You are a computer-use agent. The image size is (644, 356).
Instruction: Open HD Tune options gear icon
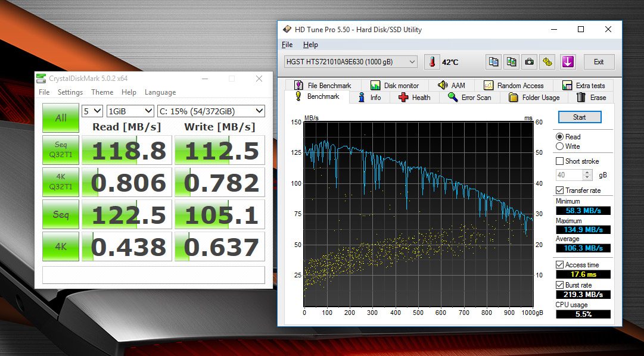[x=547, y=62]
